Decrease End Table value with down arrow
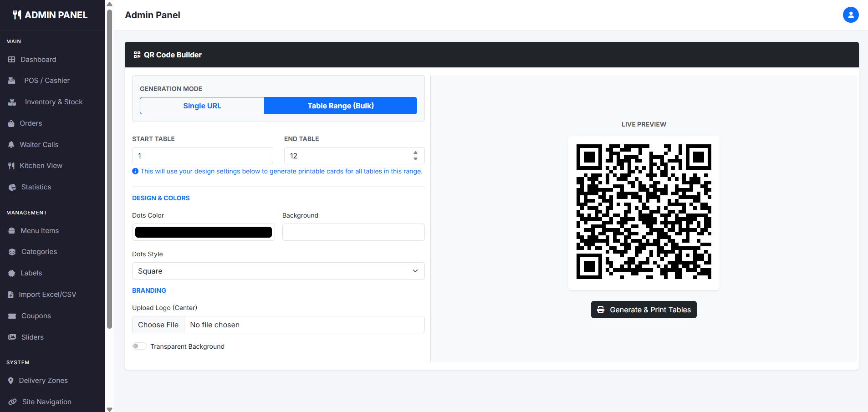868x412 pixels. [415, 159]
